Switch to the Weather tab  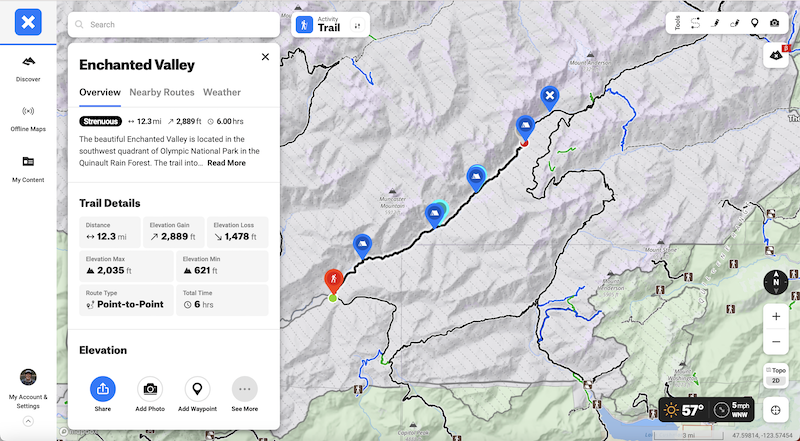click(x=222, y=92)
